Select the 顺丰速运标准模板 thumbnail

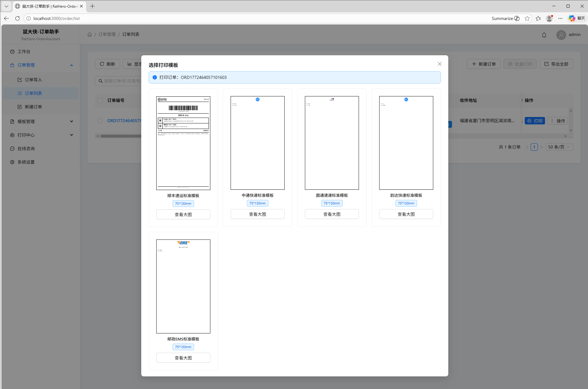(183, 143)
